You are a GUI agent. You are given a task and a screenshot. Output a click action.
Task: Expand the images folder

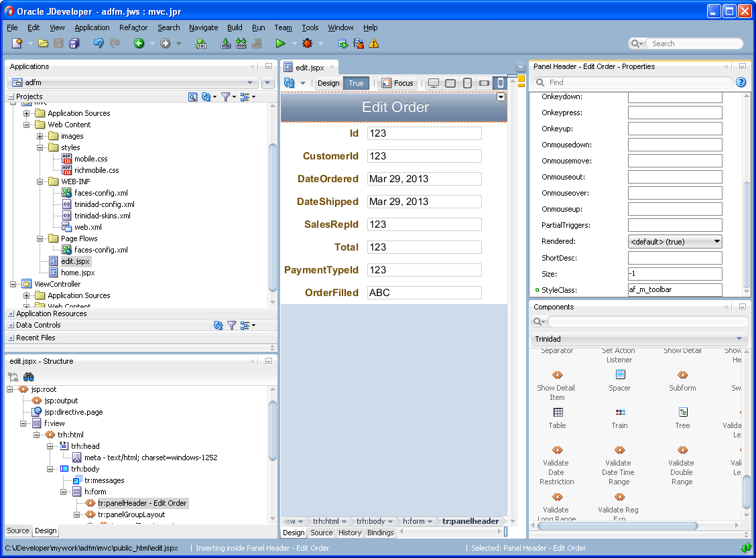pos(40,137)
